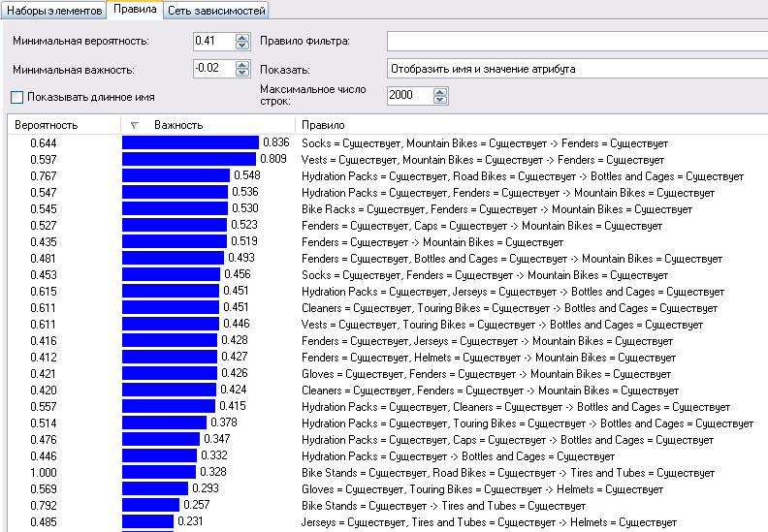
Task: Decrease Минимальная вероятность with the down arrow
Action: tap(242, 45)
